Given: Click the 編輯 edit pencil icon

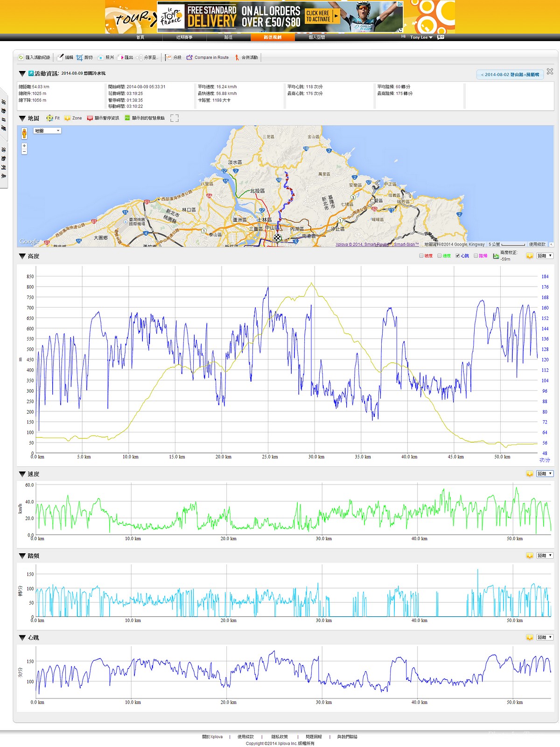Looking at the screenshot, I should 60,57.
